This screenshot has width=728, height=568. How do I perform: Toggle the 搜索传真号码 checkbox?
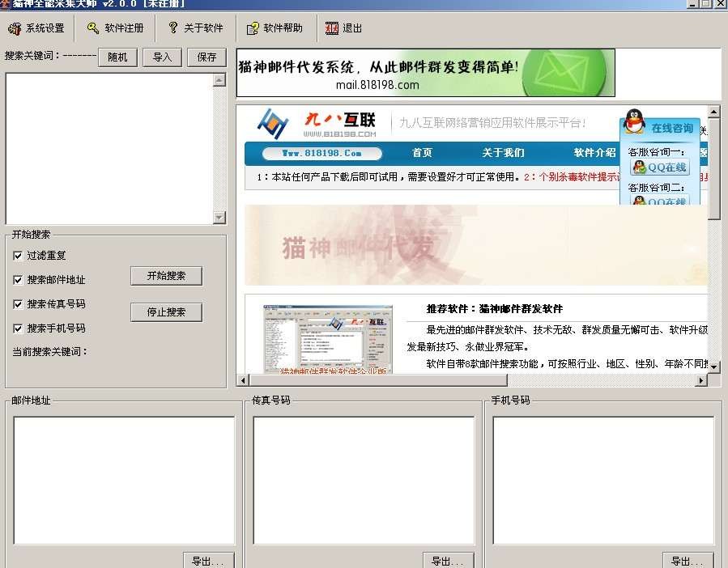pyautogui.click(x=18, y=304)
